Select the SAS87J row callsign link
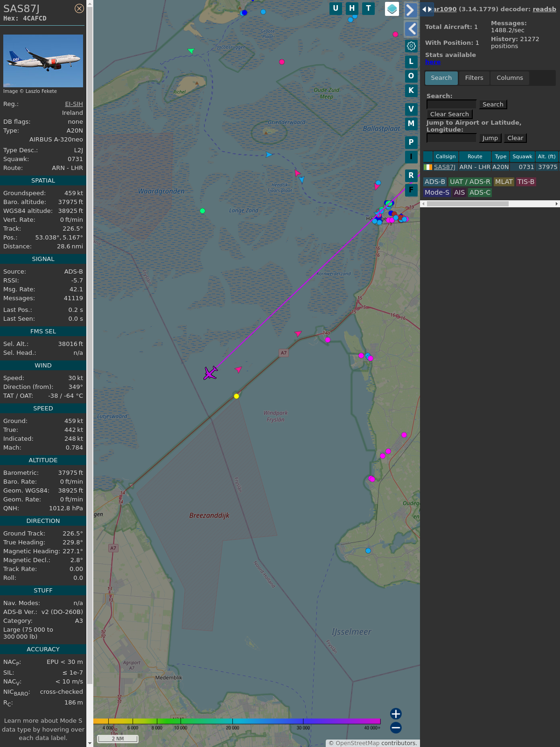The image size is (560, 747). 444,167
